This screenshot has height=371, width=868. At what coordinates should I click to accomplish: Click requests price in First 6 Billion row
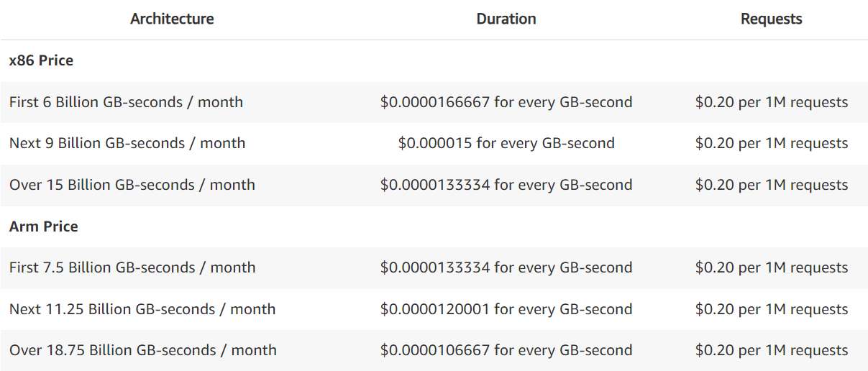pyautogui.click(x=771, y=102)
